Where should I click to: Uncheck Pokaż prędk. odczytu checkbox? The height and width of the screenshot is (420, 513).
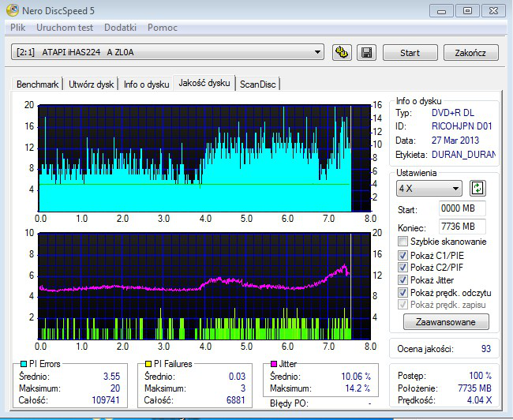403,292
